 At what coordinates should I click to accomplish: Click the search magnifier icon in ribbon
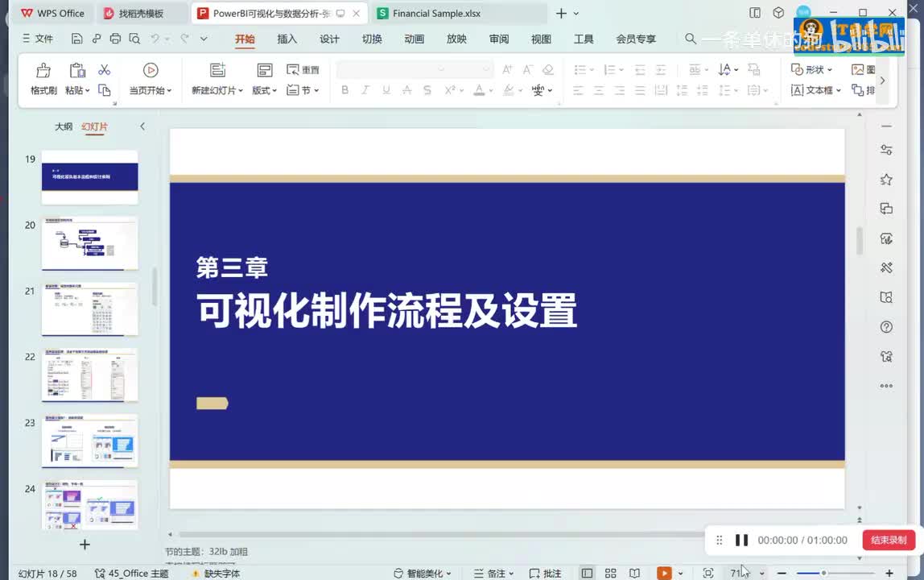[691, 39]
